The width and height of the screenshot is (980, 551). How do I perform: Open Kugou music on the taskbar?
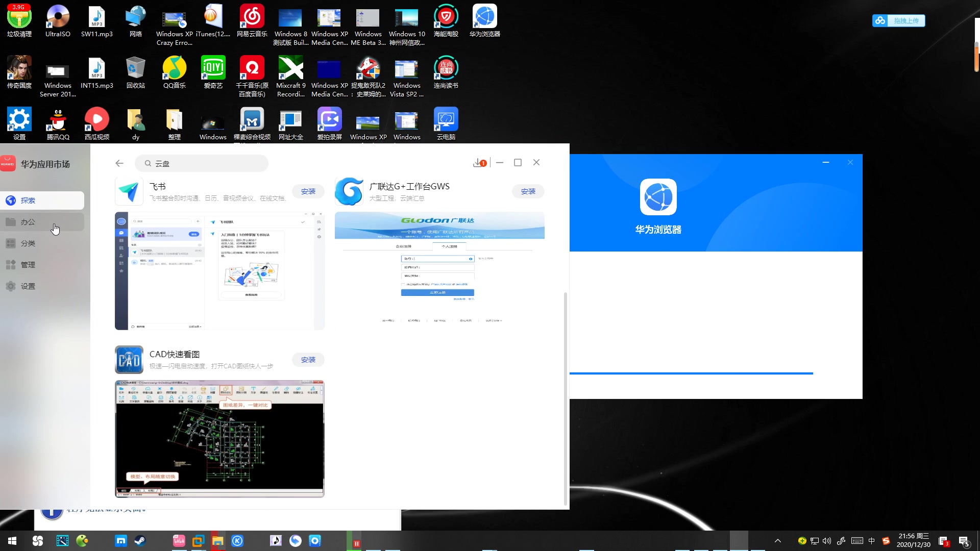[x=237, y=541]
